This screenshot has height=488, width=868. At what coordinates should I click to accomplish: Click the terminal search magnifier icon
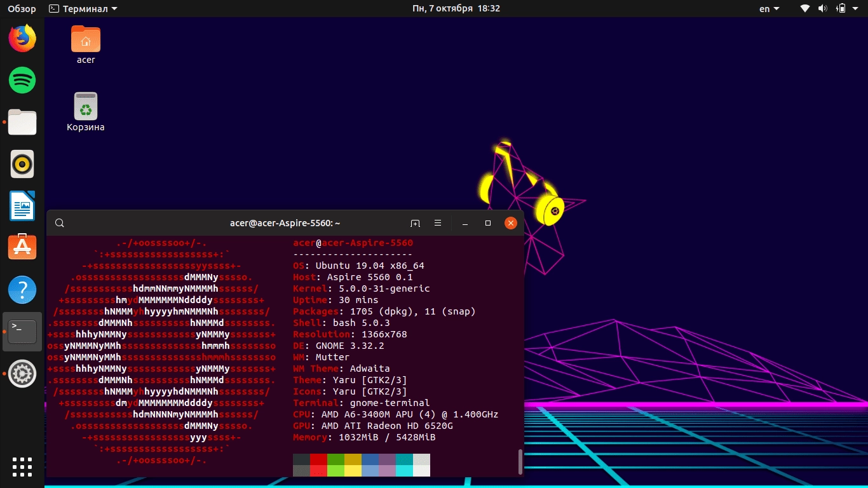coord(60,223)
